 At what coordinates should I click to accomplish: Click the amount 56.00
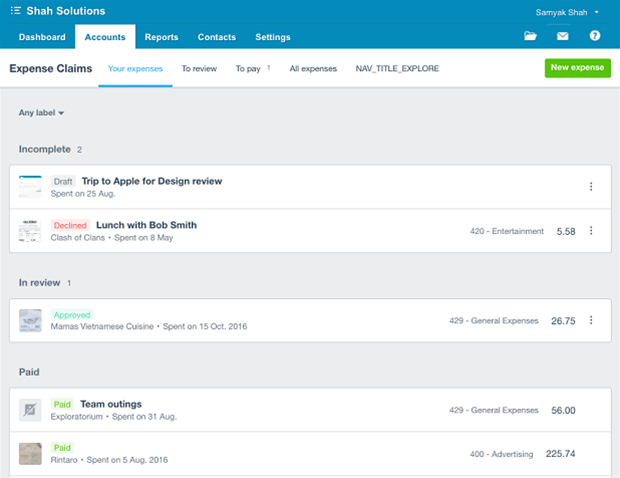563,410
